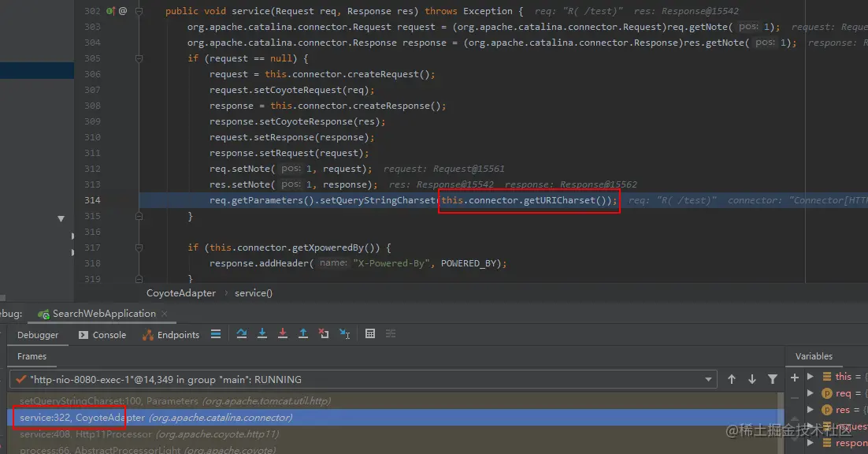
Task: Click the Show Execution Point icon
Action: click(216, 334)
